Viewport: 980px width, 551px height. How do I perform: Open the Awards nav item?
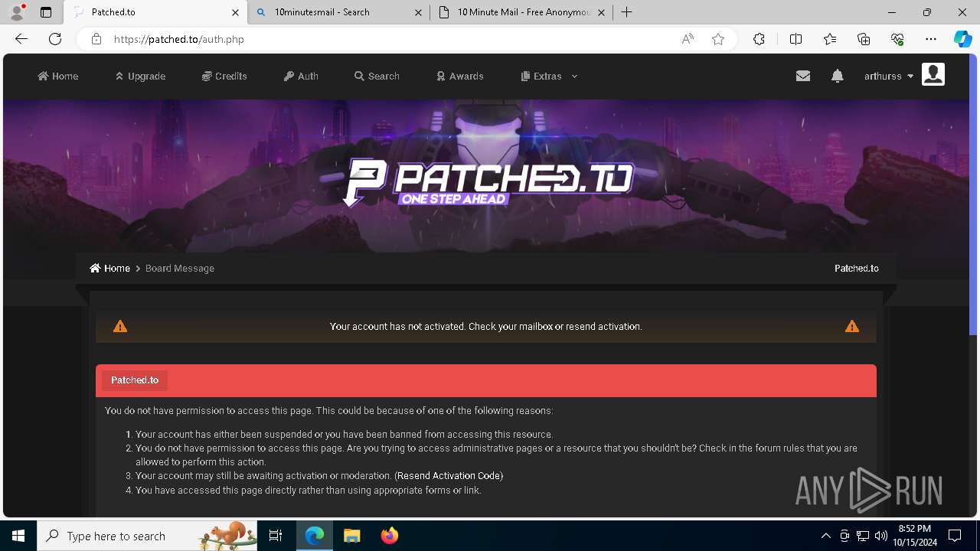pos(460,76)
